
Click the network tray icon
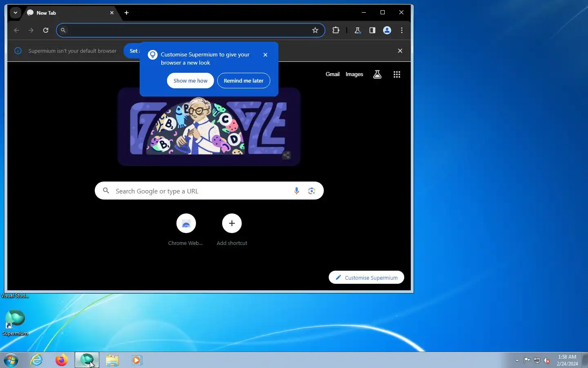(537, 361)
